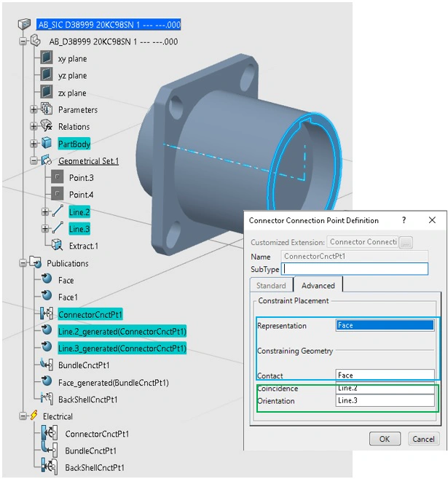Click the SubType input field

tap(354, 269)
